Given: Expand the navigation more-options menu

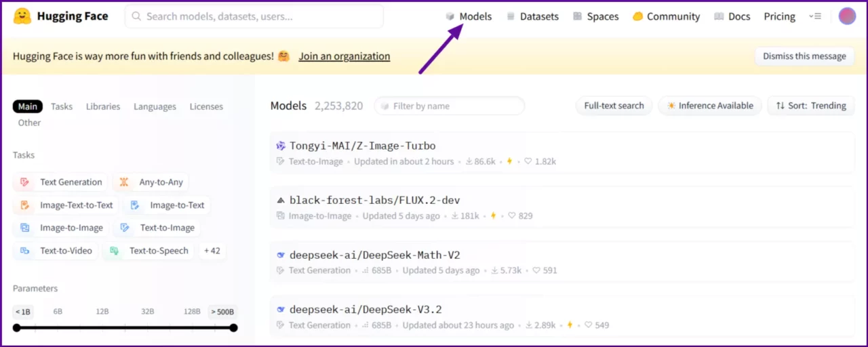Looking at the screenshot, I should coord(815,16).
